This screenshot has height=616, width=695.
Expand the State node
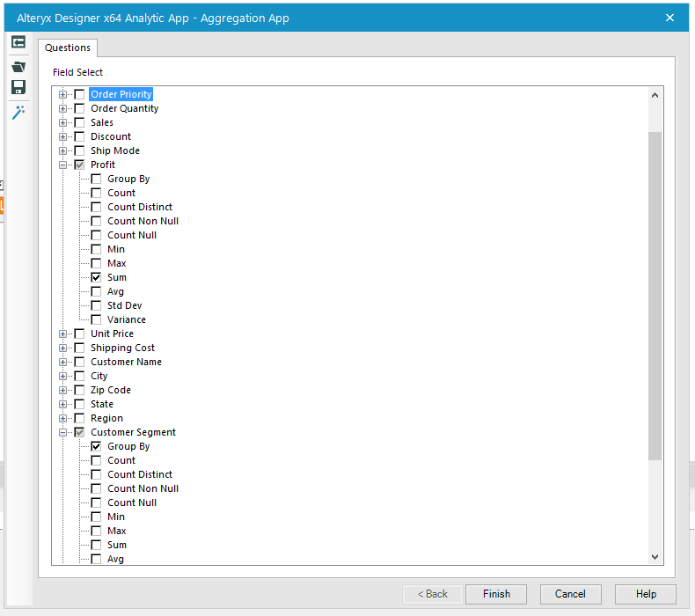[63, 404]
